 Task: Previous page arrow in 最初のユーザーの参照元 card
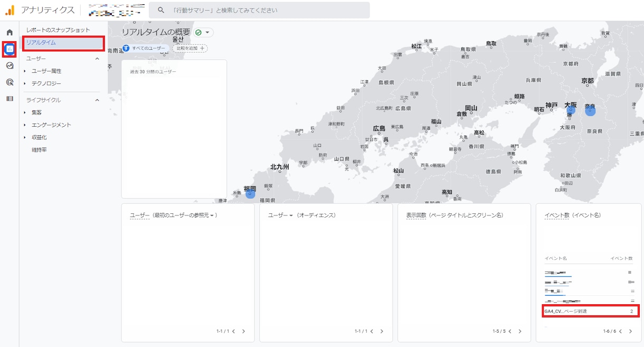click(x=233, y=331)
